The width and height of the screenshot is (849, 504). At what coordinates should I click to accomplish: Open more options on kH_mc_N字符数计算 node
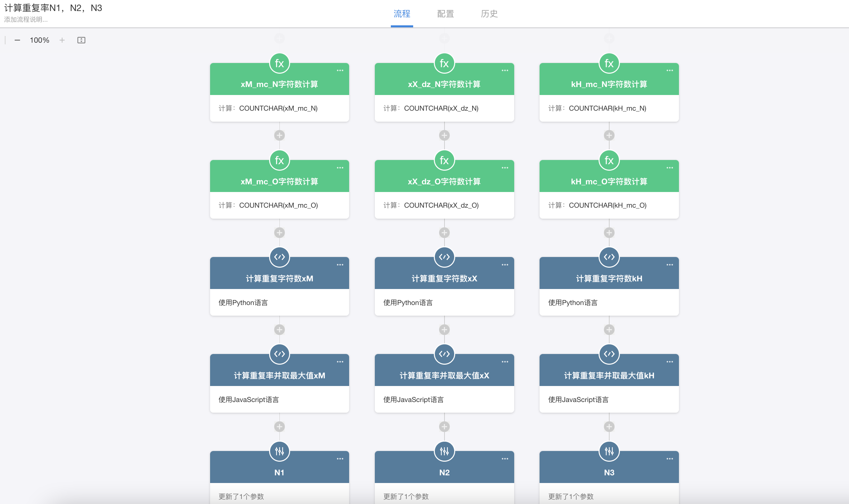click(669, 71)
